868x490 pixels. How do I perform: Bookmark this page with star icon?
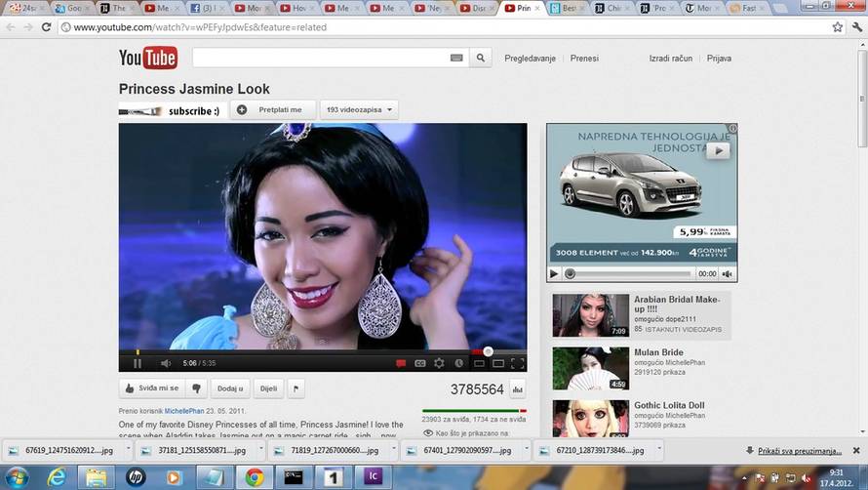(837, 27)
